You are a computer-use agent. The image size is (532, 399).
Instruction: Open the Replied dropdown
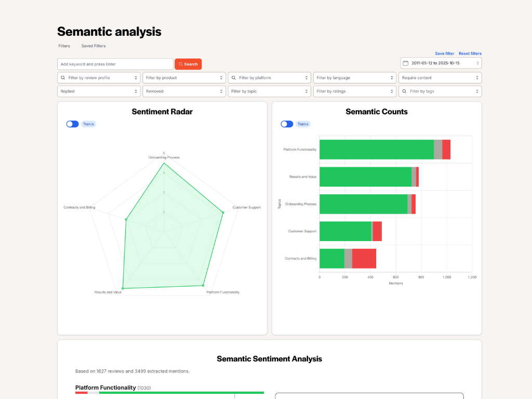pyautogui.click(x=99, y=91)
